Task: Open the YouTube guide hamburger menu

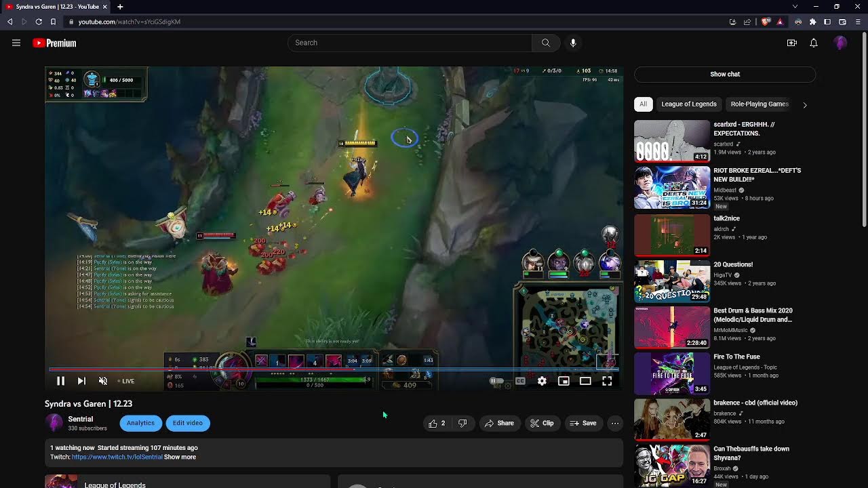Action: click(16, 43)
